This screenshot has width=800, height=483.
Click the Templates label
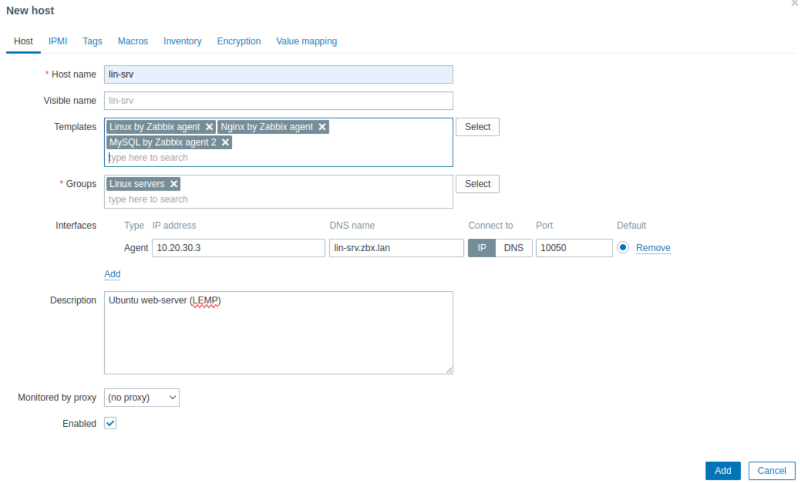coord(75,127)
